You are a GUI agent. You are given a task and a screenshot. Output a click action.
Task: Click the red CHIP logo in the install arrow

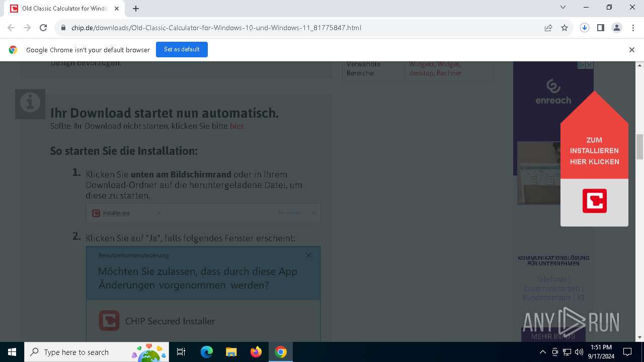595,201
